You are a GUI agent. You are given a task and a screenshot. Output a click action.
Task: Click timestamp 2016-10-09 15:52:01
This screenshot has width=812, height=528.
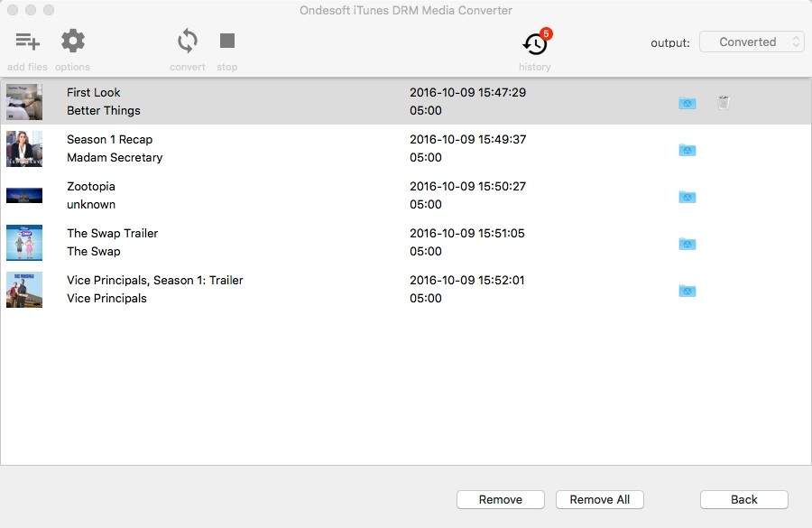pyautogui.click(x=467, y=281)
